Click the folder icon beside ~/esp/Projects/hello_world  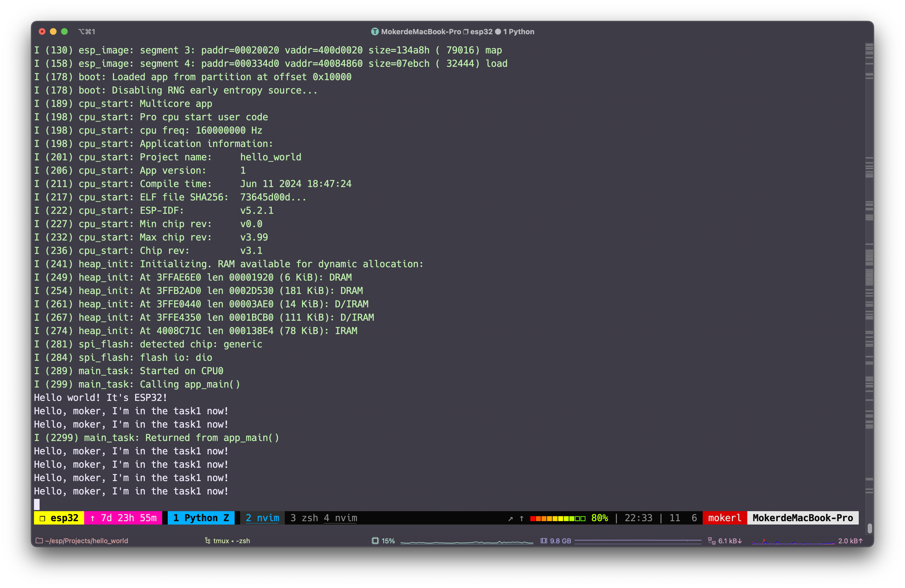click(39, 540)
